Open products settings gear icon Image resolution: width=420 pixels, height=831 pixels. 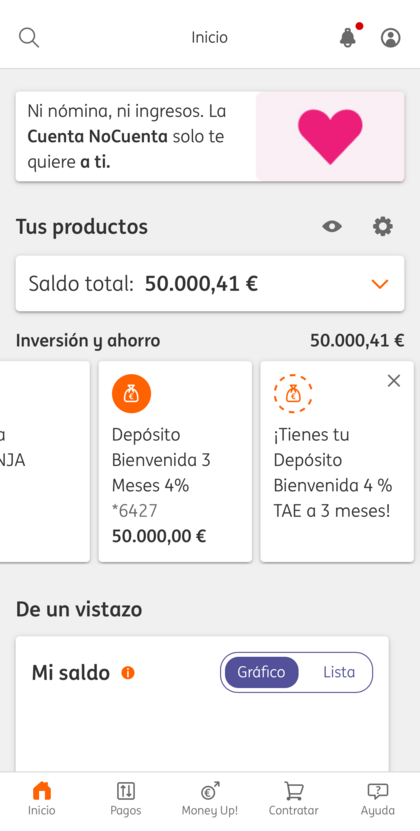point(383,227)
